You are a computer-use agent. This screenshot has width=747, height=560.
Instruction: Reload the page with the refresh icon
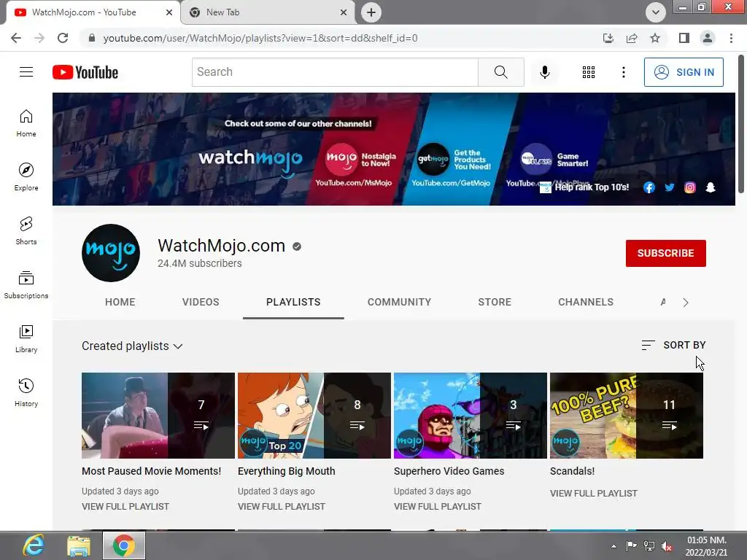click(x=63, y=38)
